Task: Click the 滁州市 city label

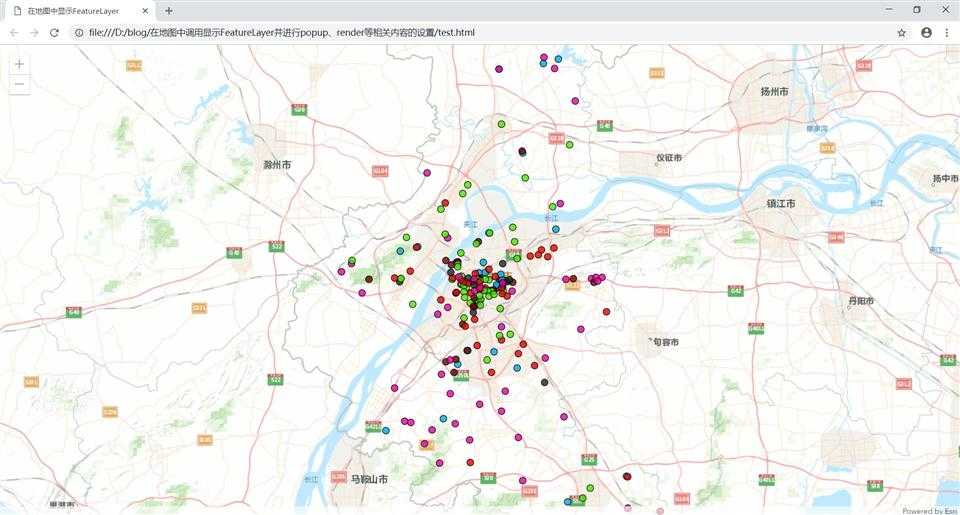Action: pos(277,165)
